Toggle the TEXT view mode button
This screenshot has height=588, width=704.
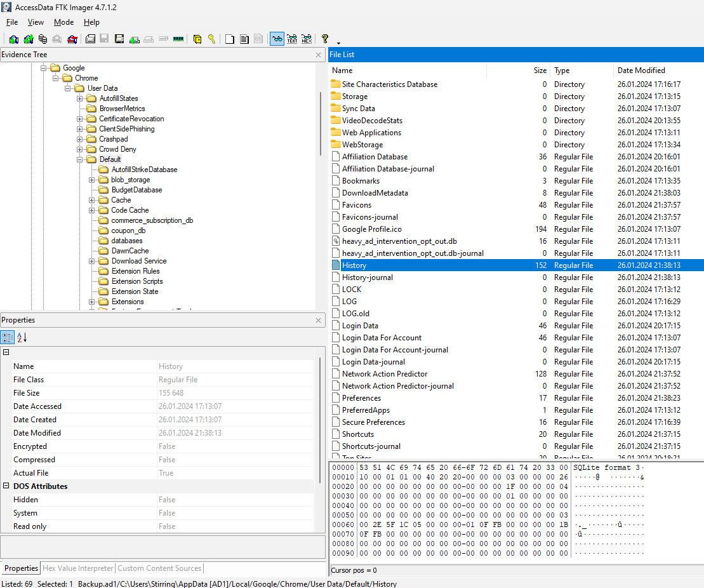(x=292, y=39)
